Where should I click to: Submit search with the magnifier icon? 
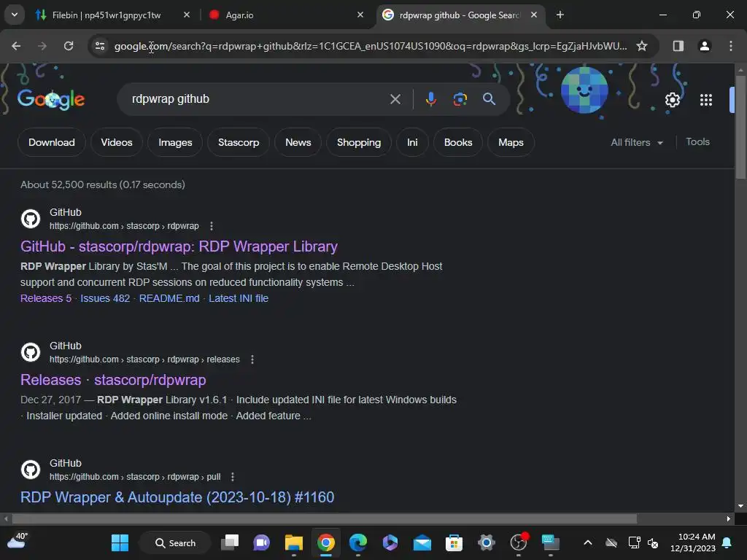point(489,99)
